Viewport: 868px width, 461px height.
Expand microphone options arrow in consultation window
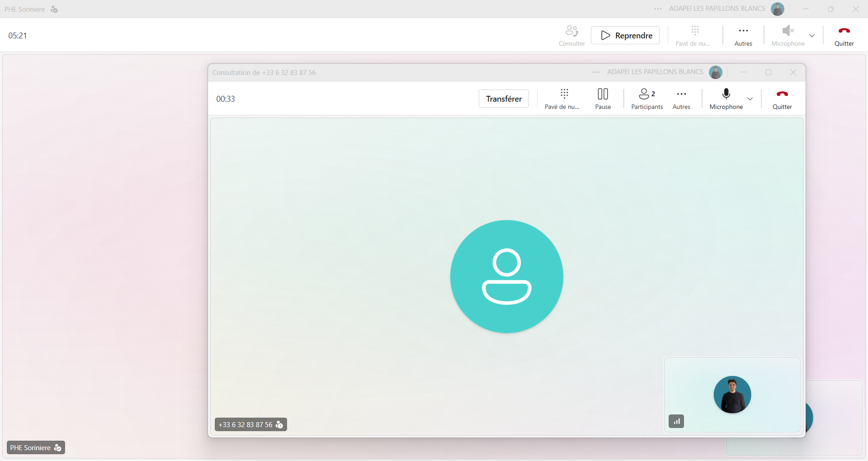click(x=750, y=99)
